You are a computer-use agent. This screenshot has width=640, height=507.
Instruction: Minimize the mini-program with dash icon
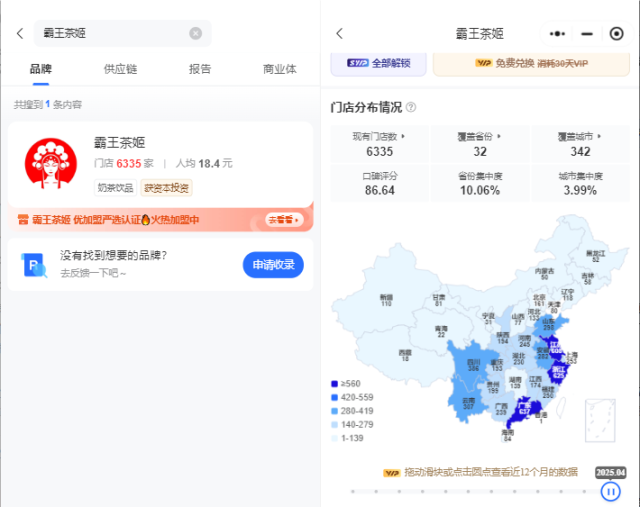[x=587, y=33]
